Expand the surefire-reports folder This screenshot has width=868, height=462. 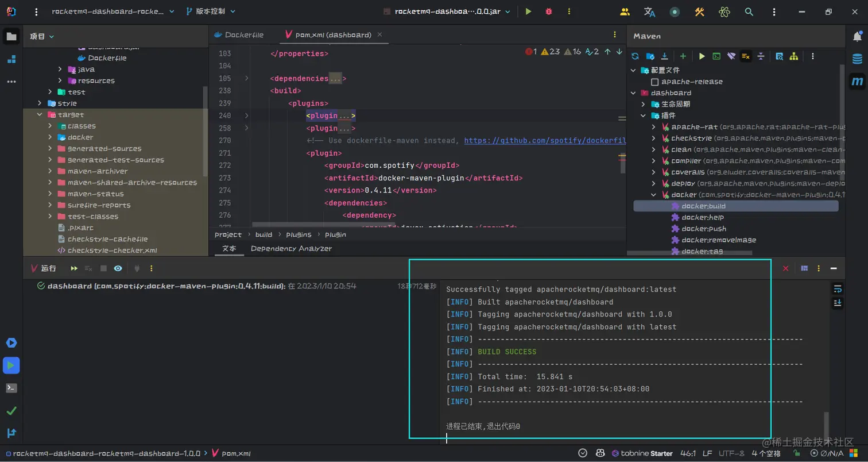point(50,205)
